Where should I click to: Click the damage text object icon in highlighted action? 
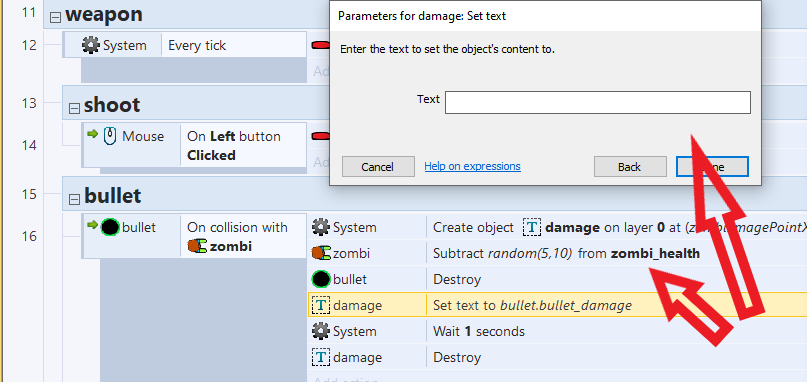coord(321,305)
